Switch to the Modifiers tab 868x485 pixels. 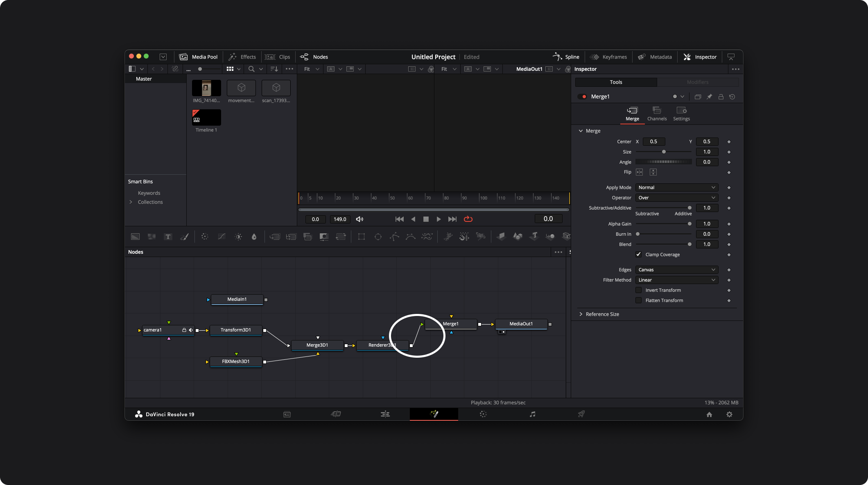(x=697, y=82)
